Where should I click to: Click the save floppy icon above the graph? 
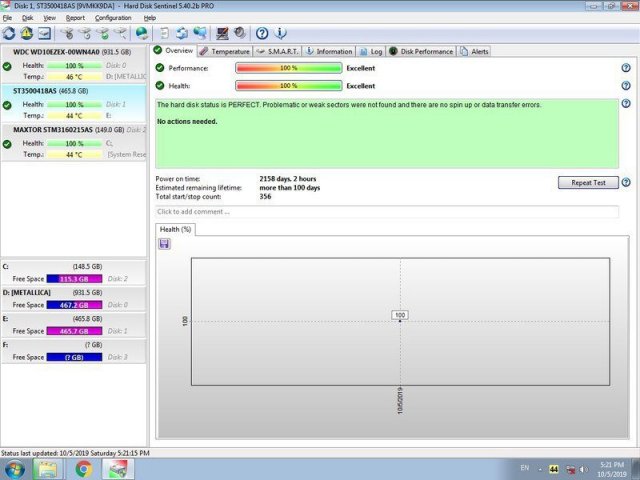tap(164, 244)
